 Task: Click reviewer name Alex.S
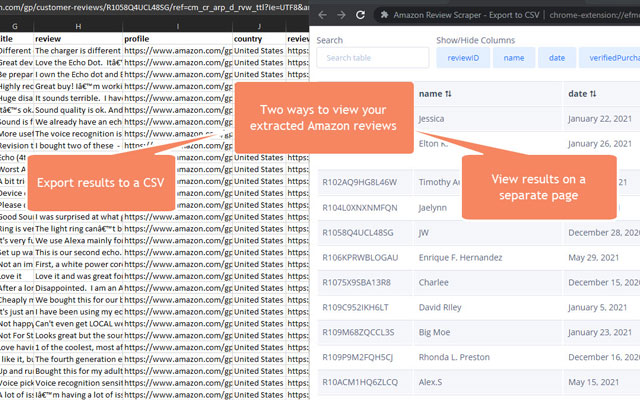click(x=430, y=382)
